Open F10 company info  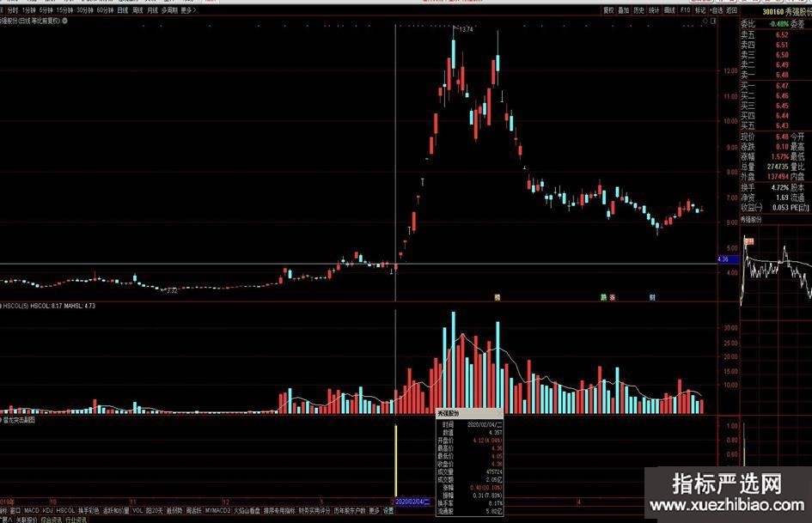pos(685,9)
